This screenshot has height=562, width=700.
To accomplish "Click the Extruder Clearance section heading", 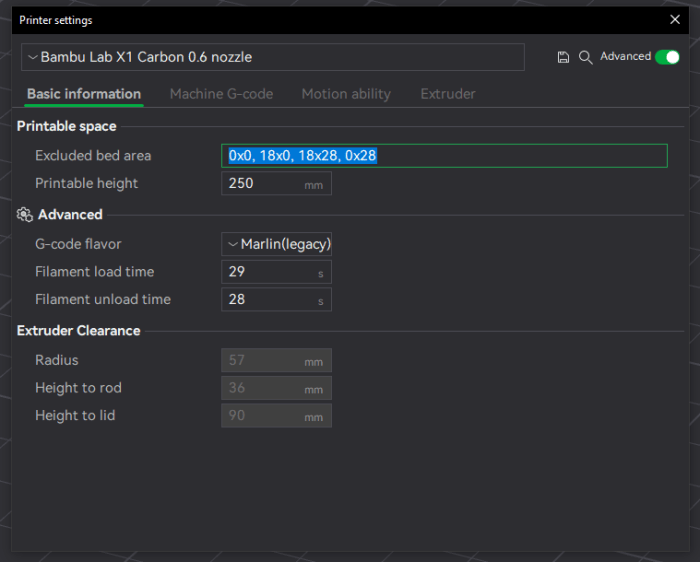I will 79,331.
